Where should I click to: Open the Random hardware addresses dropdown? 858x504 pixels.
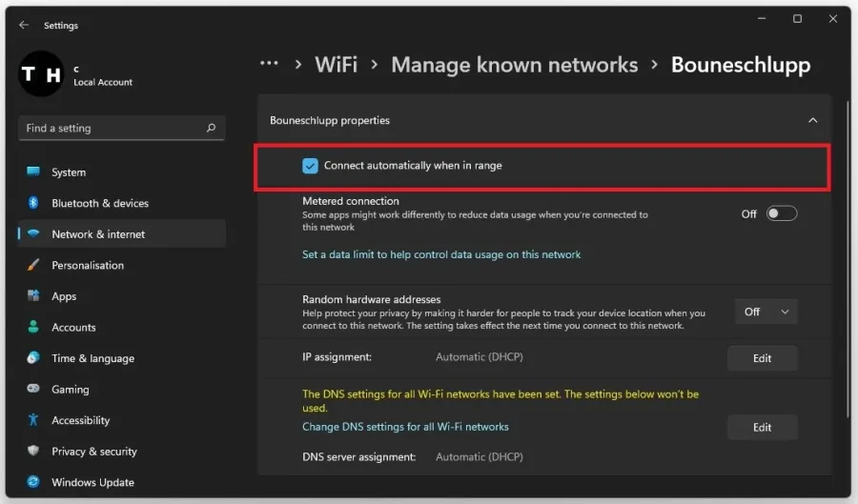[766, 312]
